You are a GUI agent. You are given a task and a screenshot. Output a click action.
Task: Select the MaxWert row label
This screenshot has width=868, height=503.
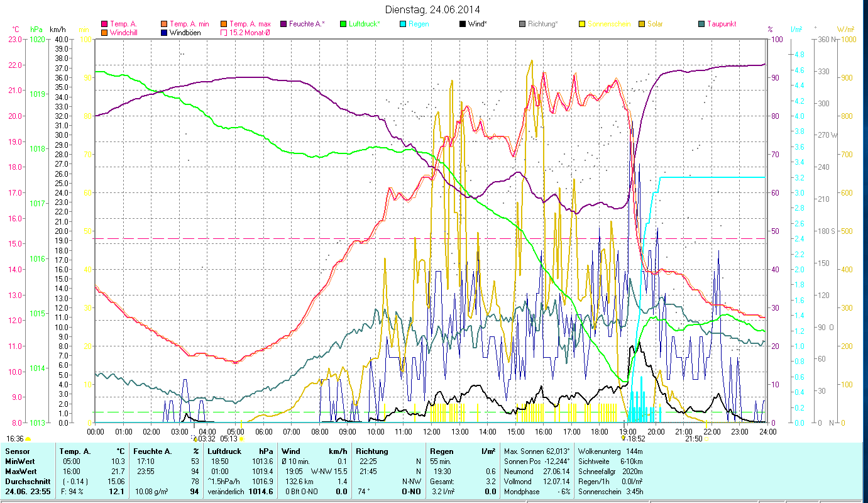coord(21,471)
